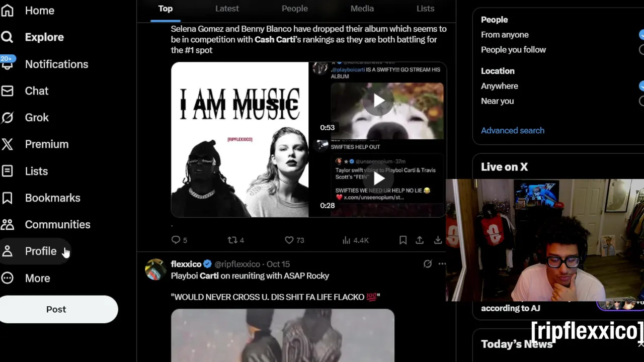Screen dimensions: 644x362
Task: Download media from the I AM MUSIC post
Action: pos(438,240)
